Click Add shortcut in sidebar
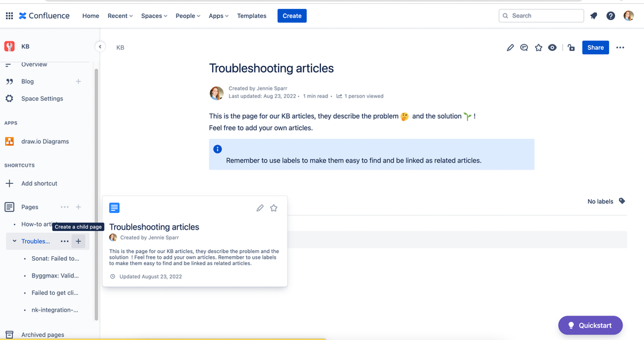 pyautogui.click(x=39, y=183)
